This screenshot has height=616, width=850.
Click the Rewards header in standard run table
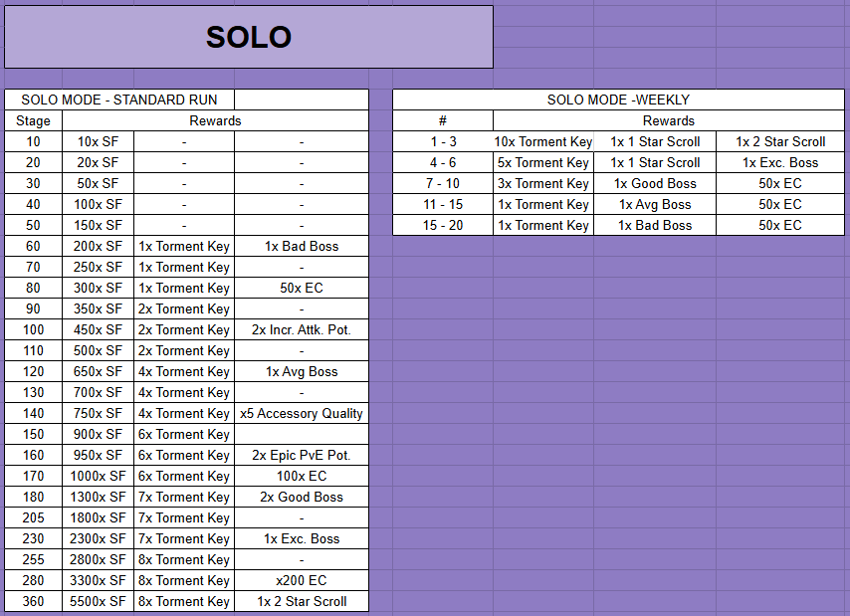point(215,120)
